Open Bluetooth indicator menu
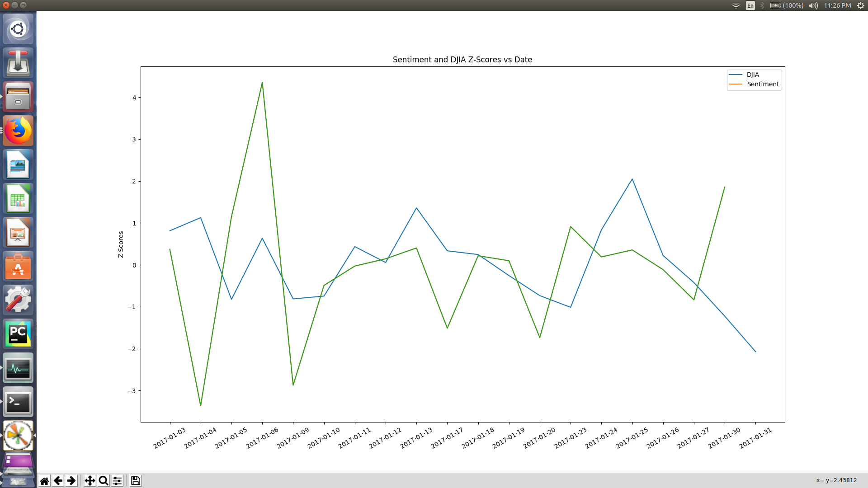 [762, 5]
